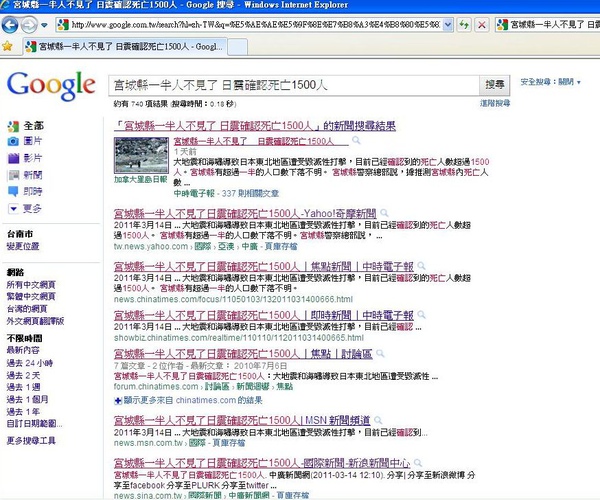Select the 新聞 news sidebar filter
600x500 pixels.
33,175
